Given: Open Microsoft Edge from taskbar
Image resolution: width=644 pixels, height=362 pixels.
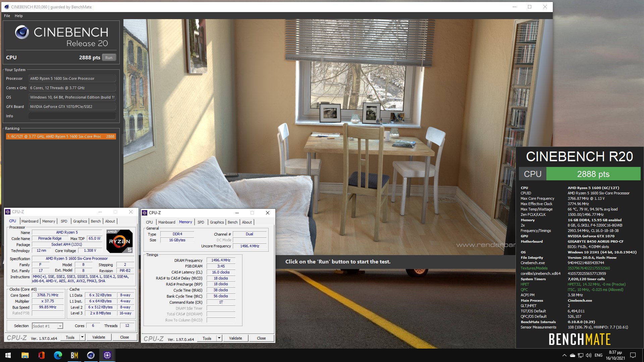Looking at the screenshot, I should 58,355.
